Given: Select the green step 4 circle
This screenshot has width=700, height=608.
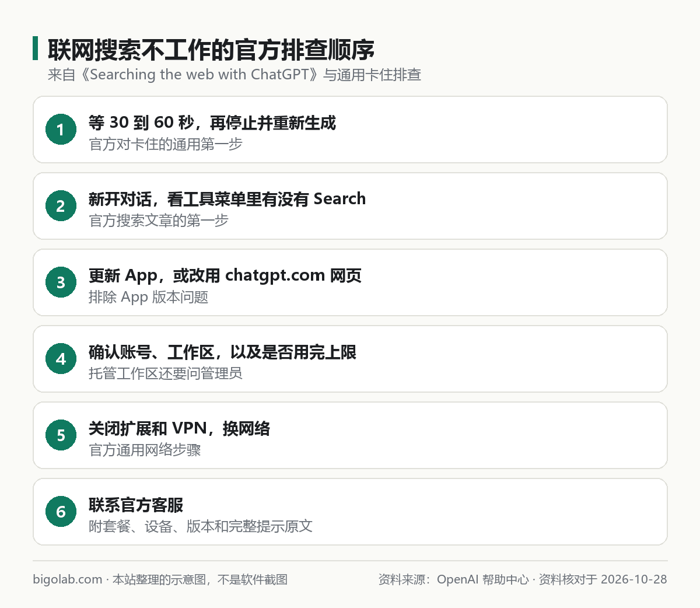Looking at the screenshot, I should click(61, 359).
